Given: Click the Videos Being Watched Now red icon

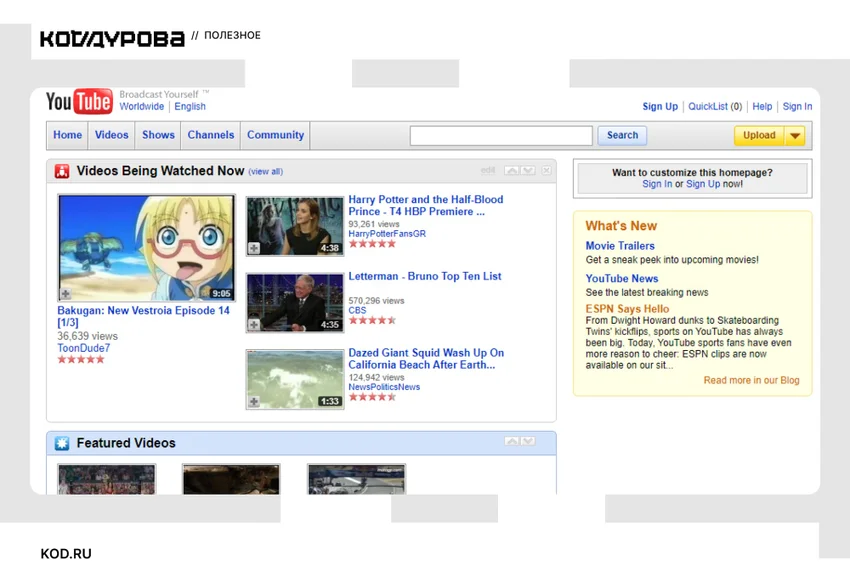Looking at the screenshot, I should [x=62, y=171].
